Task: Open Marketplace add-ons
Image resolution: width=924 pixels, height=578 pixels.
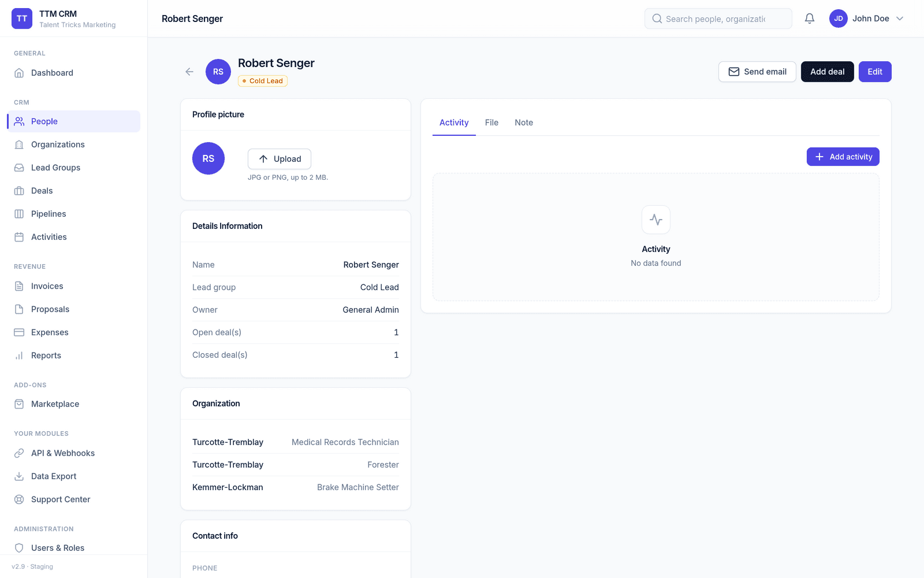Action: coord(74,404)
